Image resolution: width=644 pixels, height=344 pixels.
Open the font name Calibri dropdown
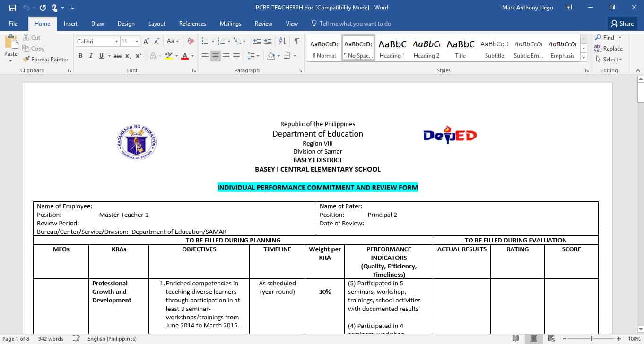point(116,42)
